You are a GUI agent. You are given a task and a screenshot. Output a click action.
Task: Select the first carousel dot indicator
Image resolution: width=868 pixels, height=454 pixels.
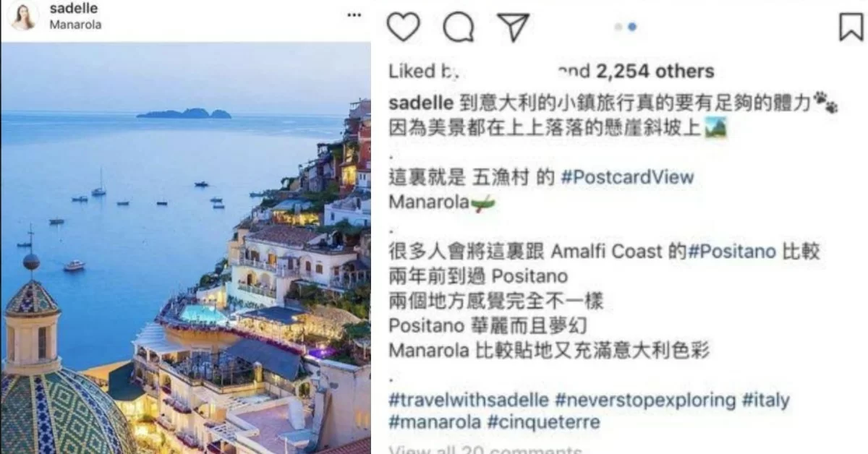[x=618, y=27]
